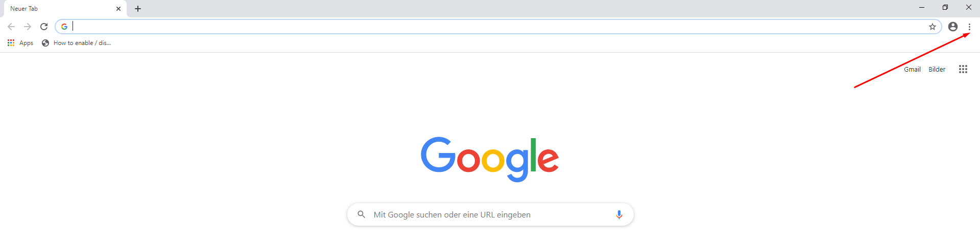980x240 pixels.
Task: Click the Google logo
Action: [490, 159]
